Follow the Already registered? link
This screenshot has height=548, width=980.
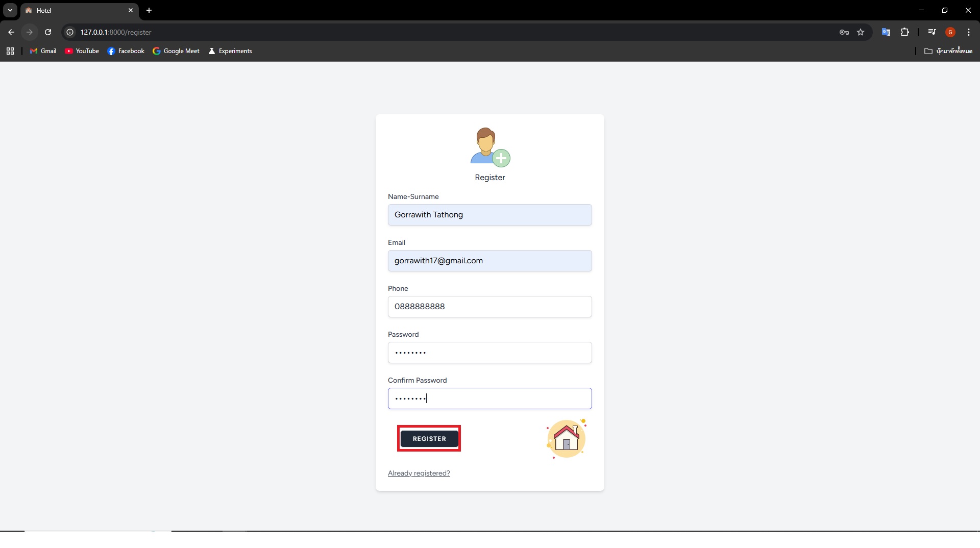click(419, 473)
